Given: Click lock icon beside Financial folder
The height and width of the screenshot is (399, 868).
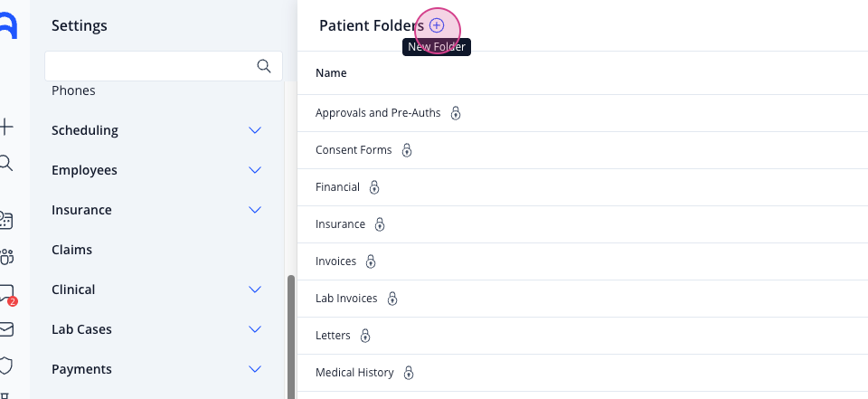Looking at the screenshot, I should click(x=374, y=187).
